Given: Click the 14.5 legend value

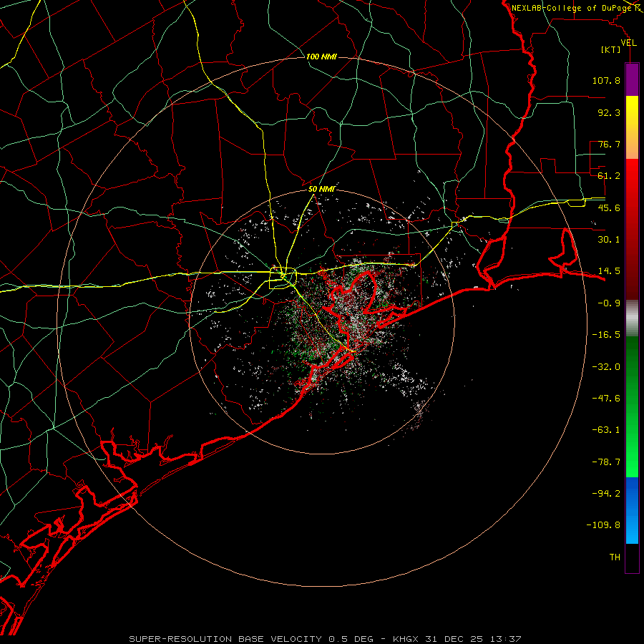Looking at the screenshot, I should coord(609,271).
